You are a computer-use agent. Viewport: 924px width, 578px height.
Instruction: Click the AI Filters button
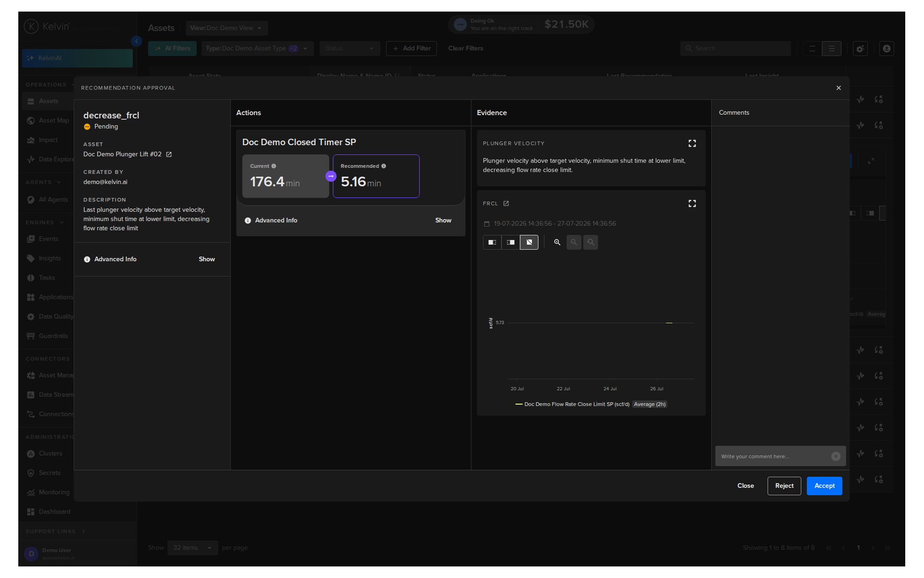(x=172, y=48)
